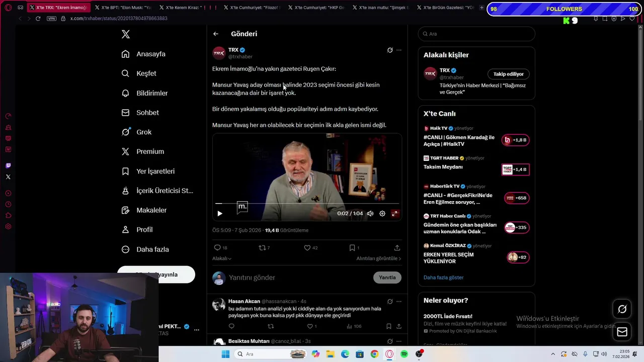The image size is (644, 362).
Task: Open Kemal ÖZKİRAZ live stream
Action: pyautogui.click(x=476, y=254)
